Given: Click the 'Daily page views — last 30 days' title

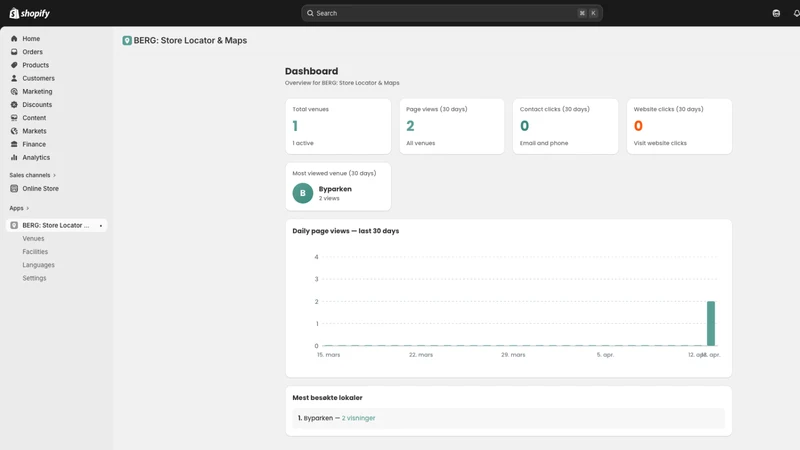Looking at the screenshot, I should point(345,231).
